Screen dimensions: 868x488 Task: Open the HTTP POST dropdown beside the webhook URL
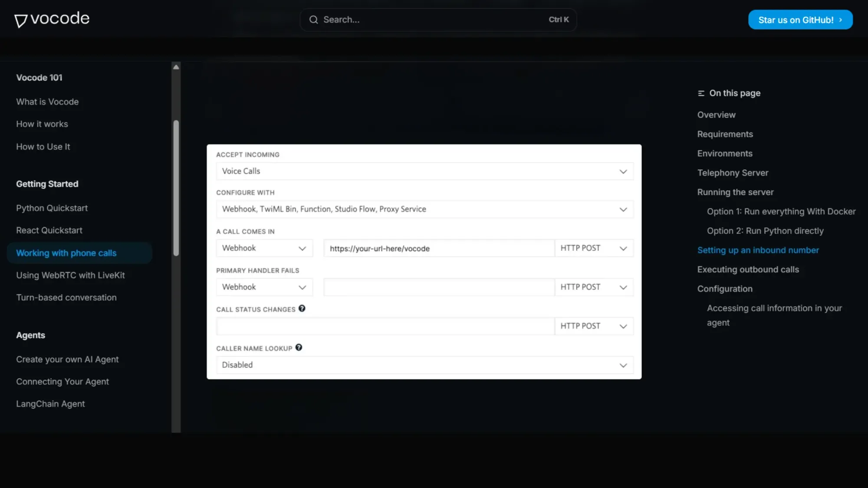623,248
